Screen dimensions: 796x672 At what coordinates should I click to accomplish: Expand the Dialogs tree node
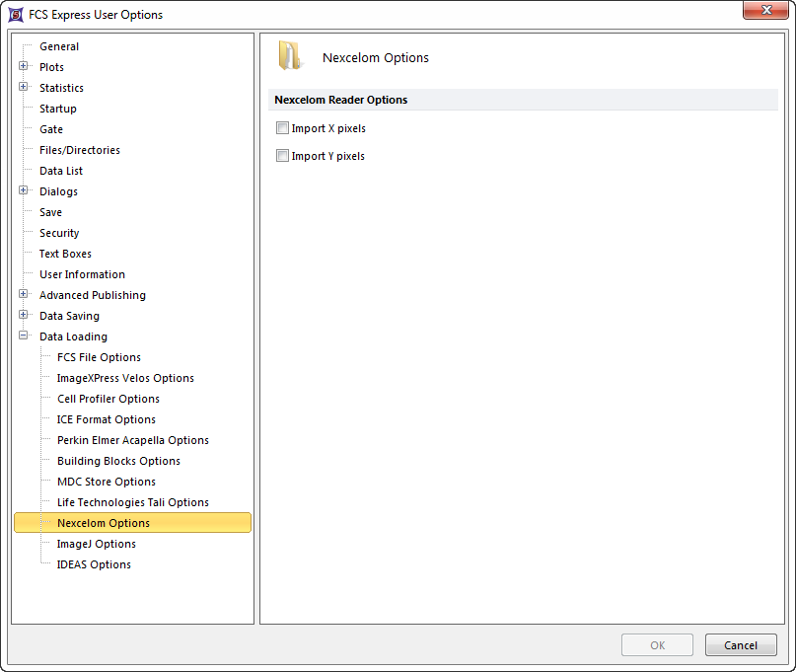23,190
